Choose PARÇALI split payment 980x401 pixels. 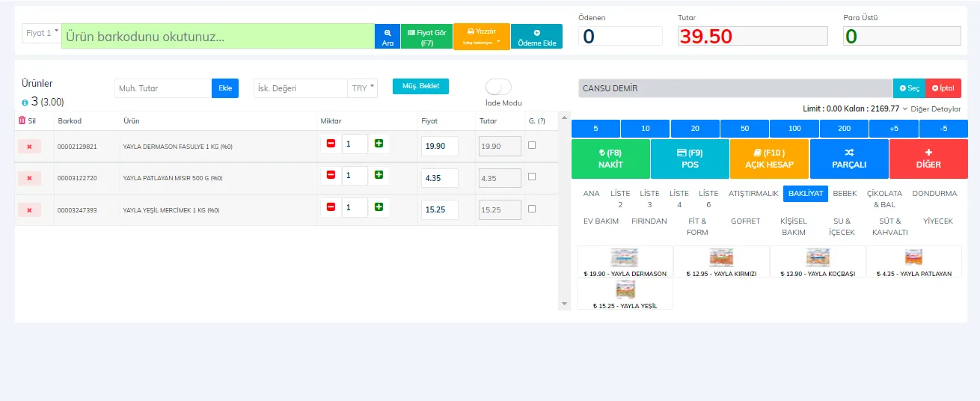pos(849,159)
